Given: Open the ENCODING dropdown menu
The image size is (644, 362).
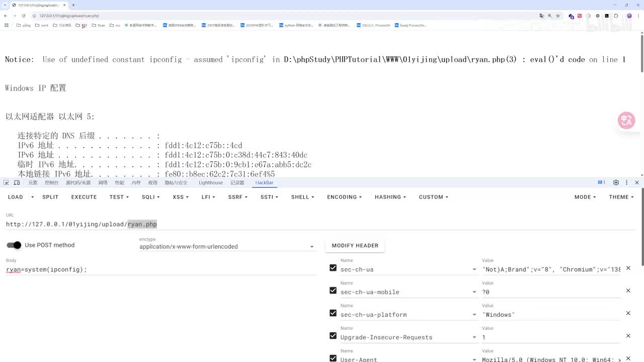Looking at the screenshot, I should [x=345, y=197].
